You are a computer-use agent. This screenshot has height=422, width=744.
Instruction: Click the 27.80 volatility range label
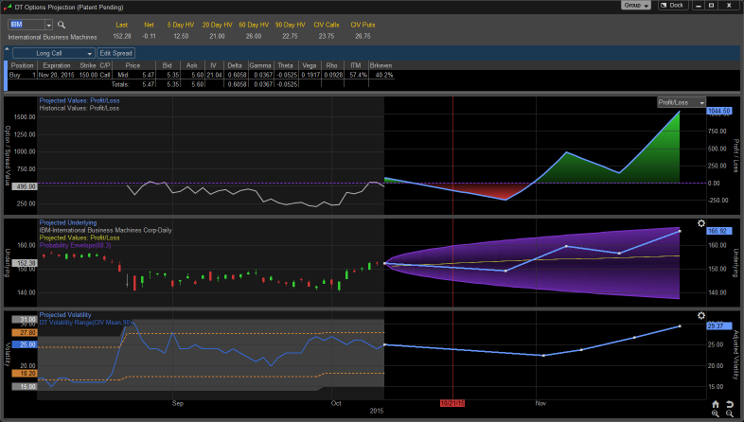coord(25,333)
